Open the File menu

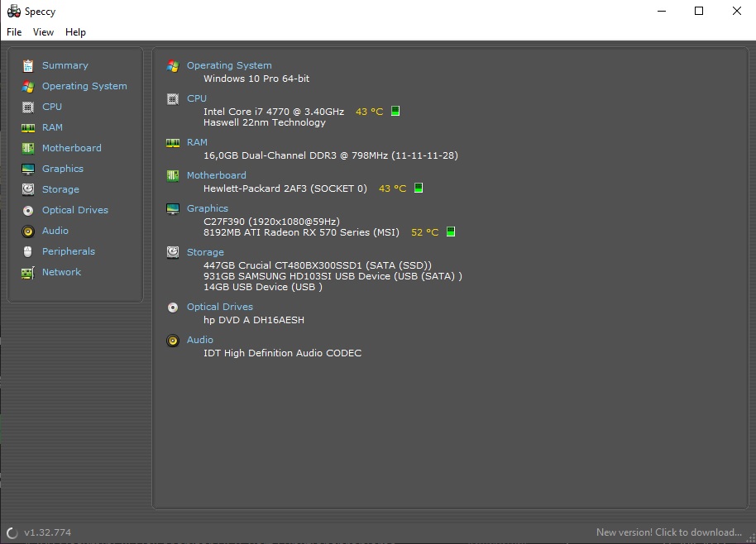click(x=14, y=31)
